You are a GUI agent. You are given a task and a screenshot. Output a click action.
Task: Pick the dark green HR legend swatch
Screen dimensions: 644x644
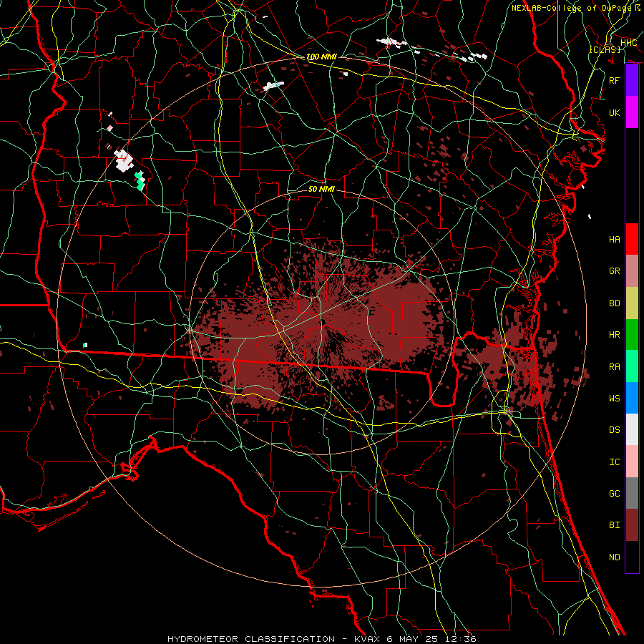(x=632, y=334)
